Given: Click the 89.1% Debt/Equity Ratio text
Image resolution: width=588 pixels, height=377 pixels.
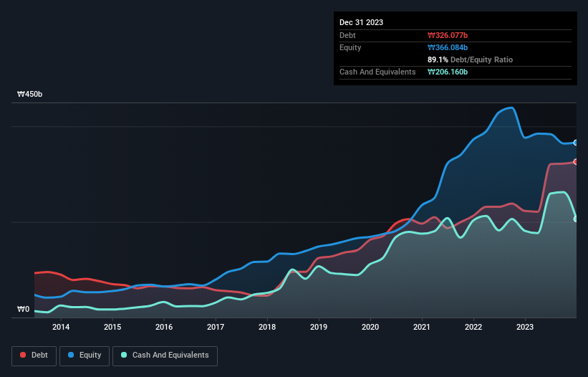Looking at the screenshot, I should [x=470, y=59].
